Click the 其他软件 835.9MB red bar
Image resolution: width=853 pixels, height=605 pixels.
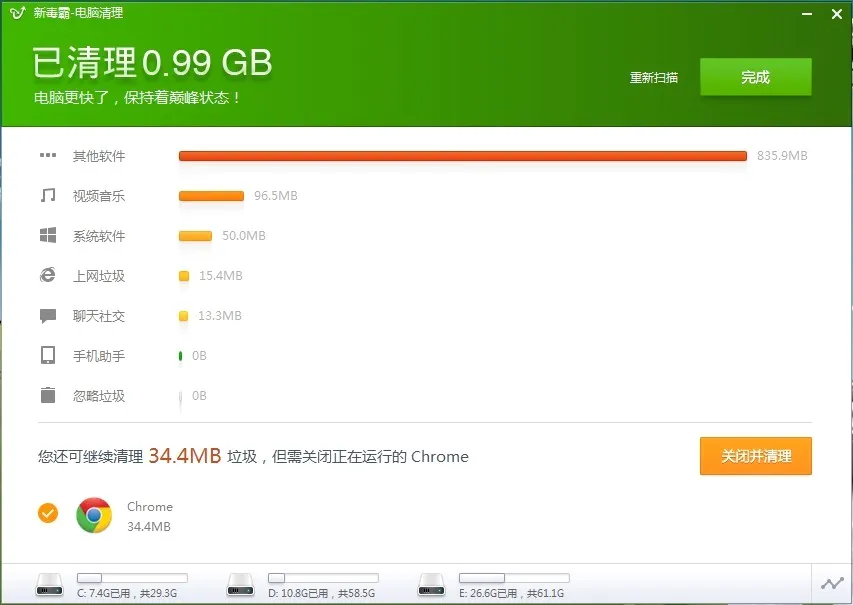[463, 156]
